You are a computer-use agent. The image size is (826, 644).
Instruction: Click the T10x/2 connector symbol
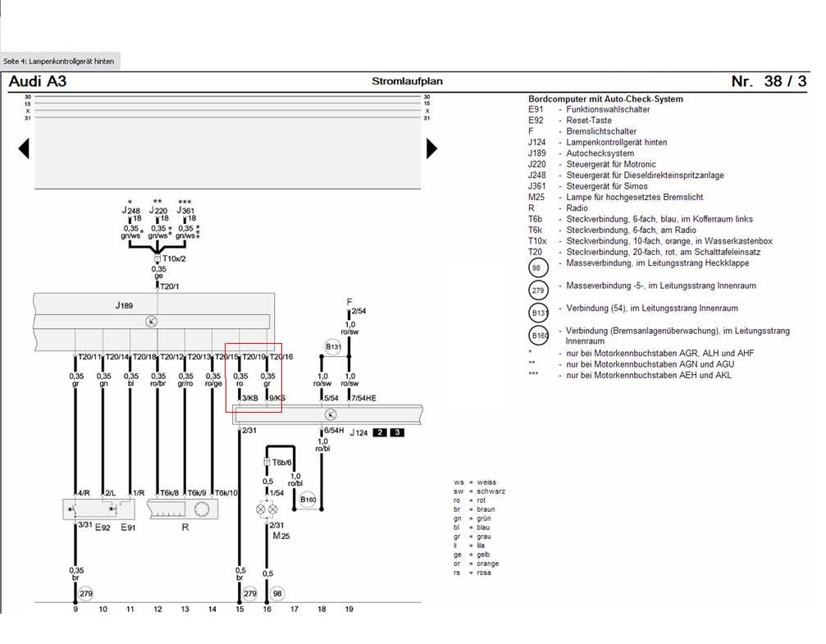(x=157, y=258)
